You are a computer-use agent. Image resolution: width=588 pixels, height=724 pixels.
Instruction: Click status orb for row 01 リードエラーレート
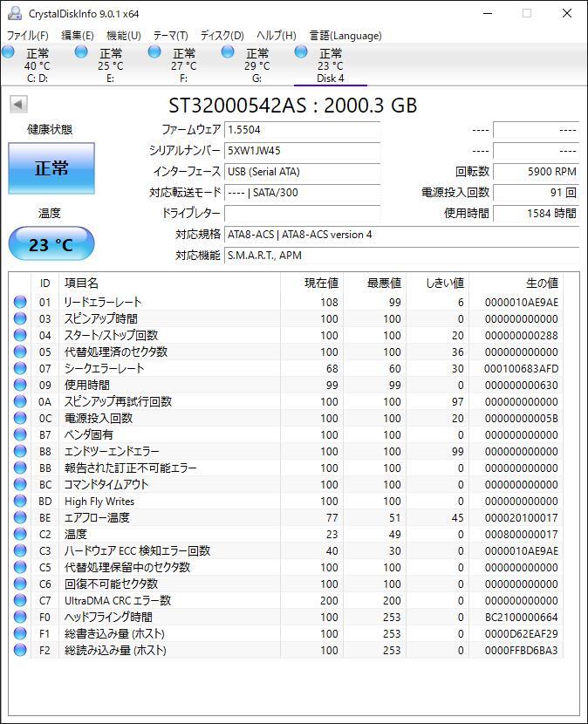pos(20,302)
